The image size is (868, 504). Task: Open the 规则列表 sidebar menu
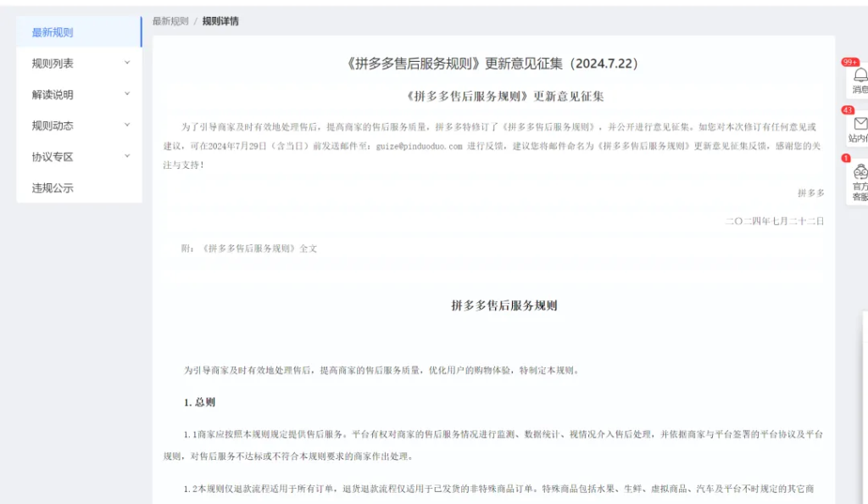click(x=79, y=63)
